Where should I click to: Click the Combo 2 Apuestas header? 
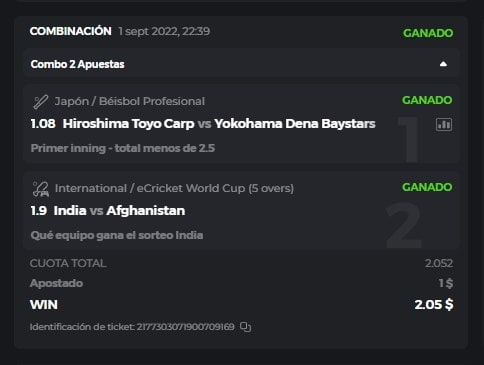coord(241,64)
